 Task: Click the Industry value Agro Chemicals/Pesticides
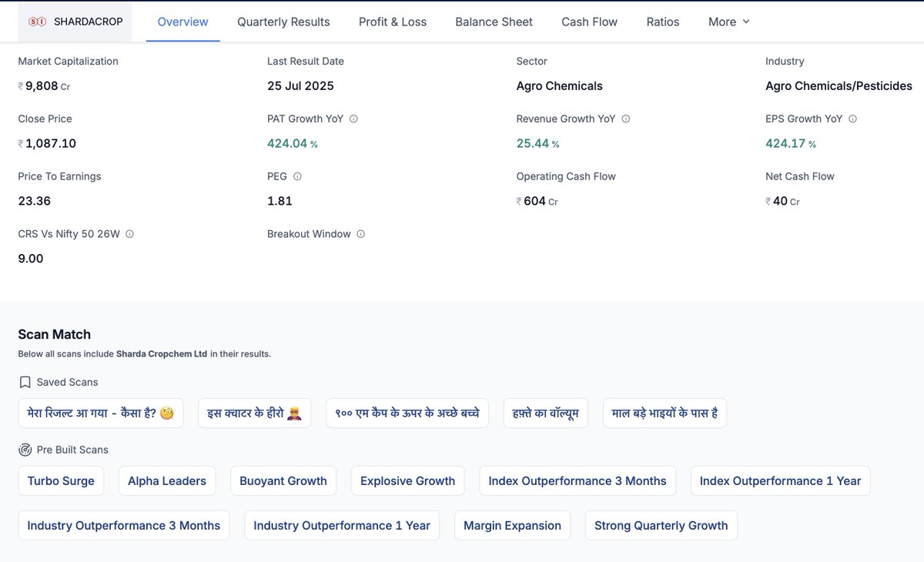tap(839, 86)
